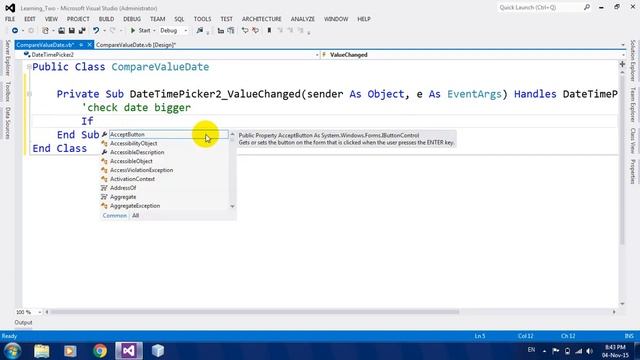Close the CompareValueDate.vb tab
The width and height of the screenshot is (640, 360).
pos(90,45)
